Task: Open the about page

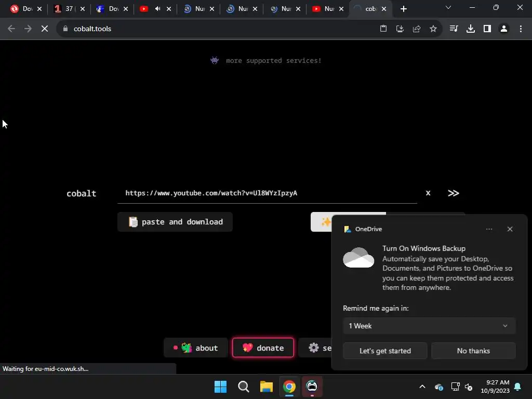Action: pyautogui.click(x=196, y=348)
